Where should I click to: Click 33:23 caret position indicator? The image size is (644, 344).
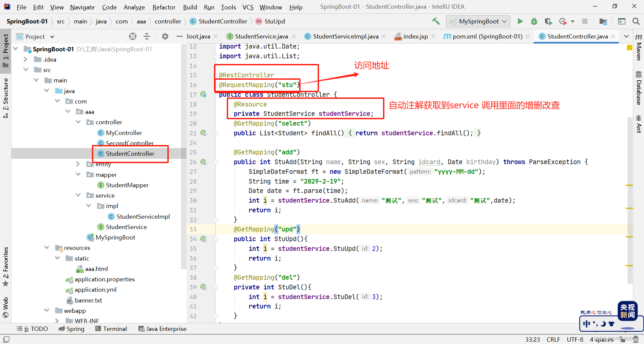tap(533, 339)
